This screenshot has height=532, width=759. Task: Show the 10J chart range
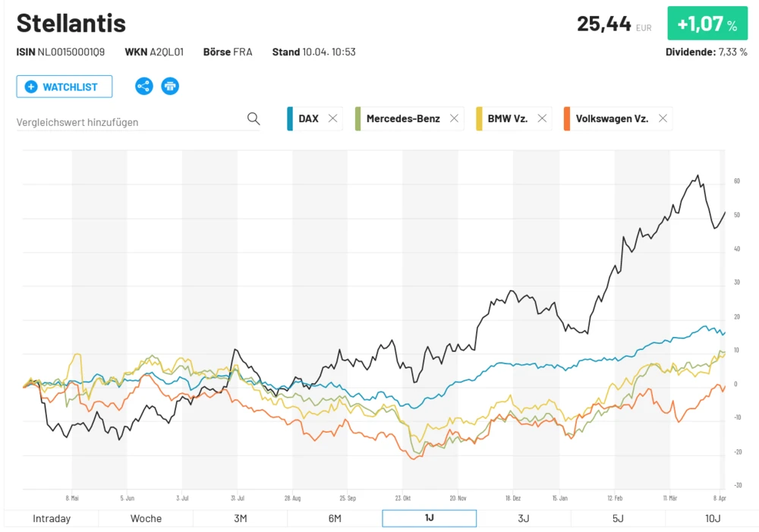click(711, 518)
